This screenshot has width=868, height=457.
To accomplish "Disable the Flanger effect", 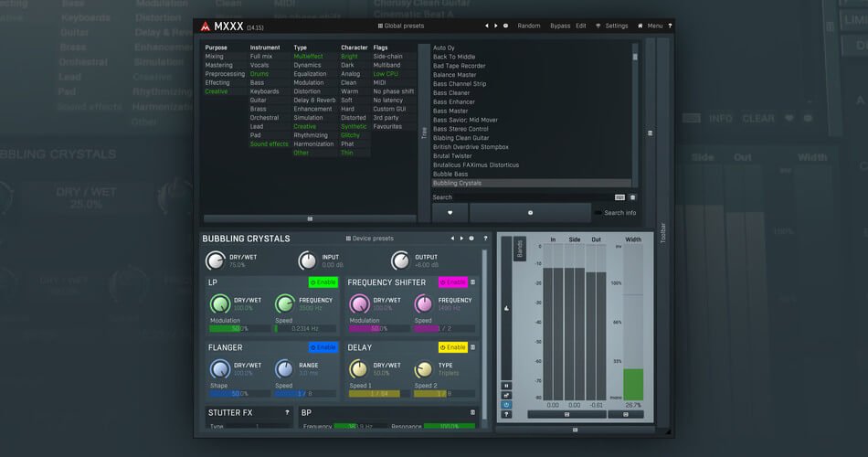I will coord(323,347).
